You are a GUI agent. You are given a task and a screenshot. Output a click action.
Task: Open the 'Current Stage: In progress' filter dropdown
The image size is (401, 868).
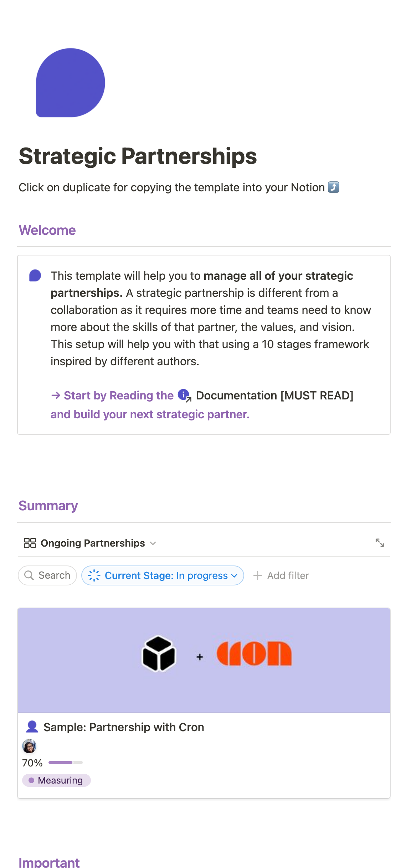[163, 575]
